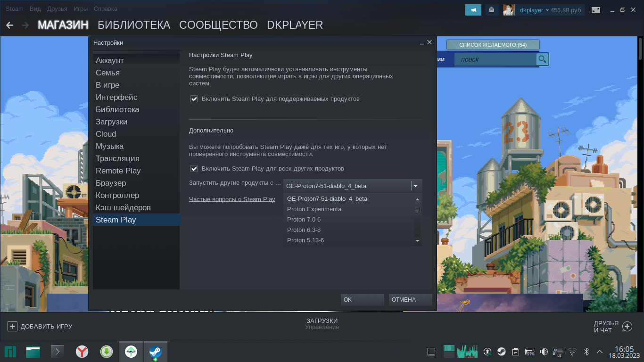Click the store search field
This screenshot has height=362, width=644.
pos(495,59)
